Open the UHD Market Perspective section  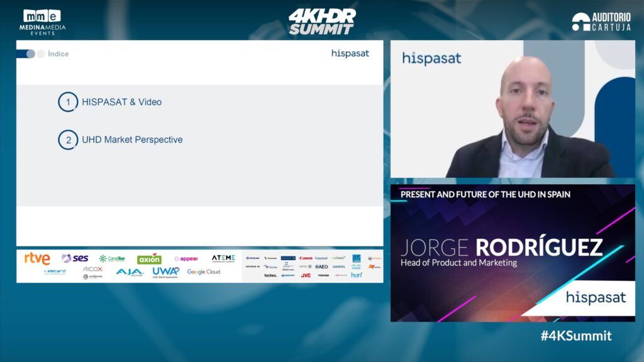coord(132,140)
